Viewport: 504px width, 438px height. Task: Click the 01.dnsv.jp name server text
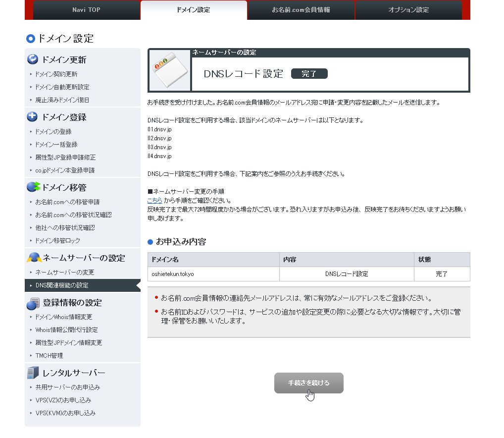click(160, 129)
